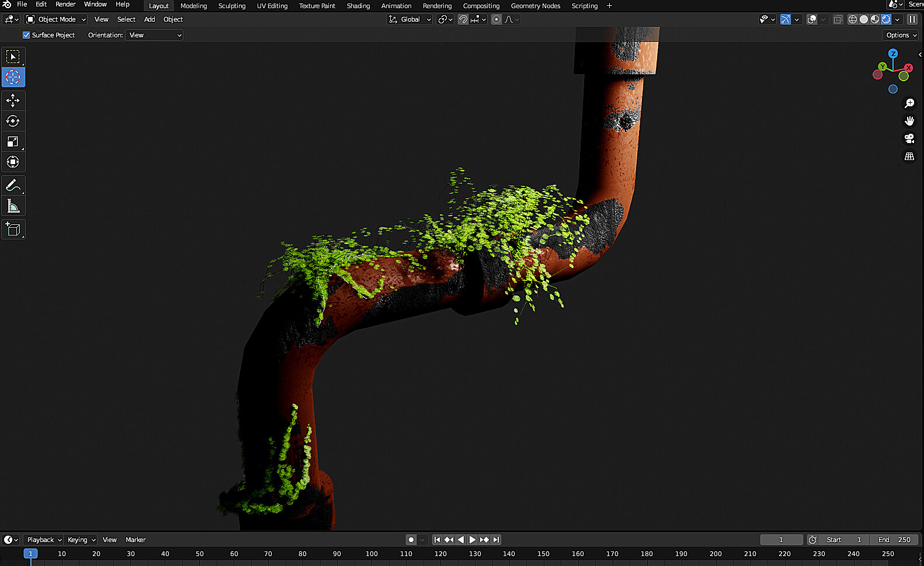Toggle snapping magnet button

463,19
